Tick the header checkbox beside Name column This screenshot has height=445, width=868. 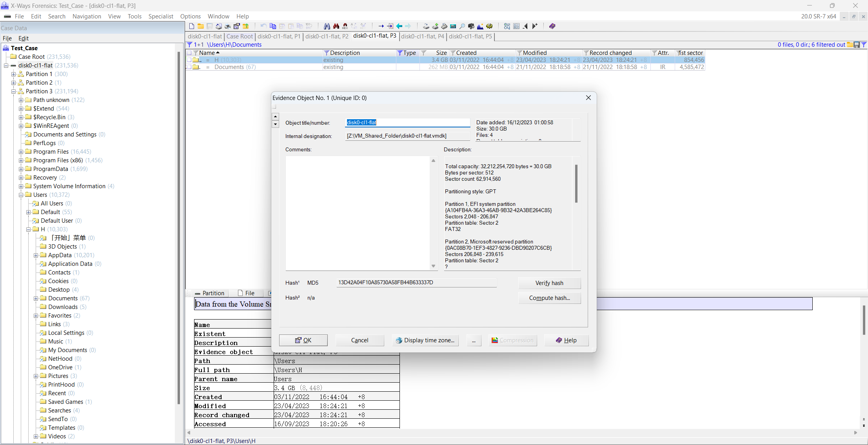click(189, 53)
